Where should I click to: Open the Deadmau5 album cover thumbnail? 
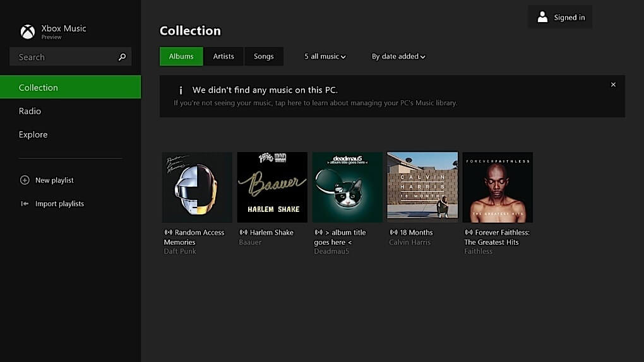(347, 187)
